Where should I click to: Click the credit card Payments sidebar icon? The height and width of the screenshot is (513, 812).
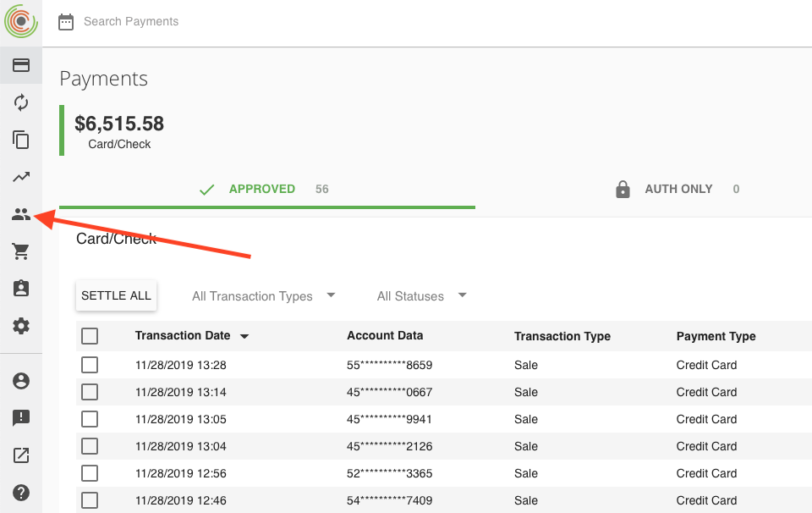[x=21, y=65]
